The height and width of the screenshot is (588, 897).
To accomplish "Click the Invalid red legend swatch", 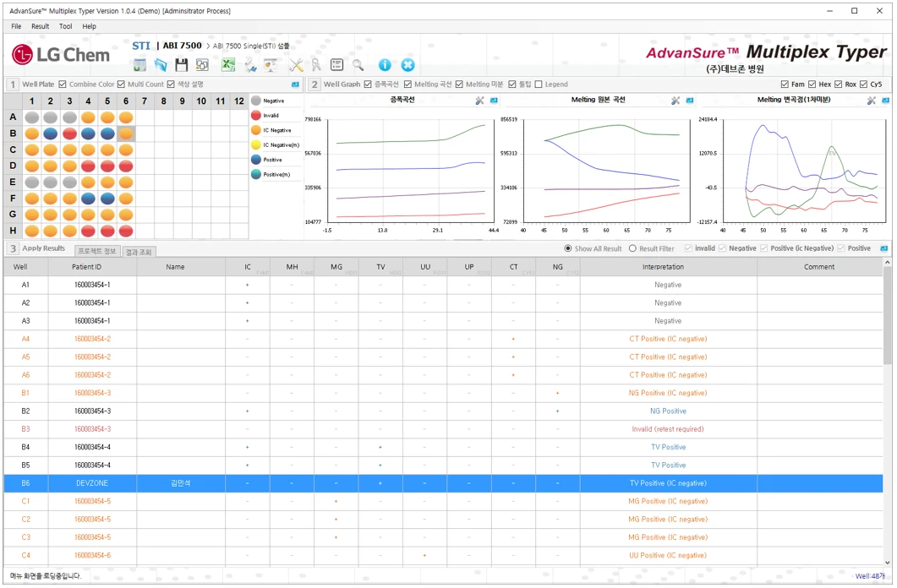I will pyautogui.click(x=255, y=116).
